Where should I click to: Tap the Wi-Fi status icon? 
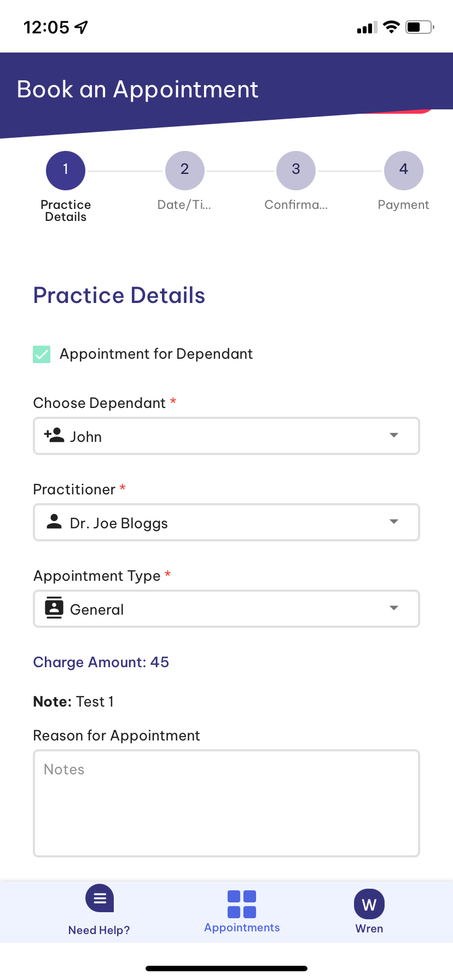pos(391,27)
